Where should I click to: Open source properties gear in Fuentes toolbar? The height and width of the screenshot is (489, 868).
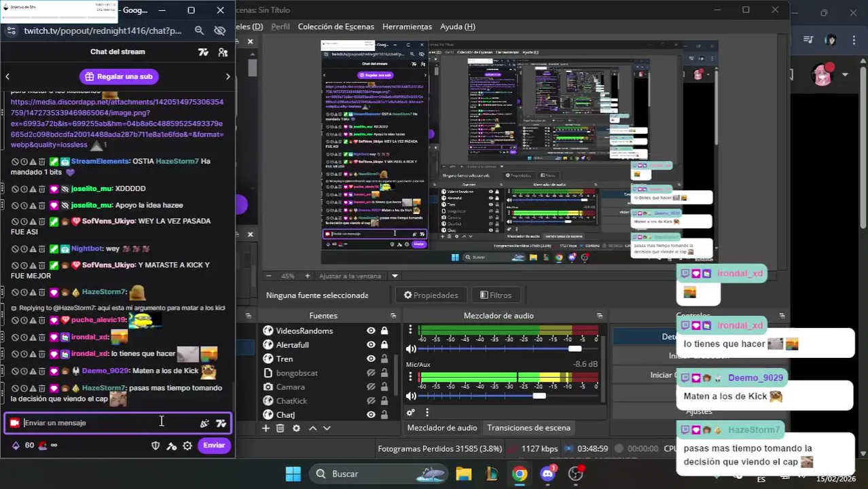296,428
